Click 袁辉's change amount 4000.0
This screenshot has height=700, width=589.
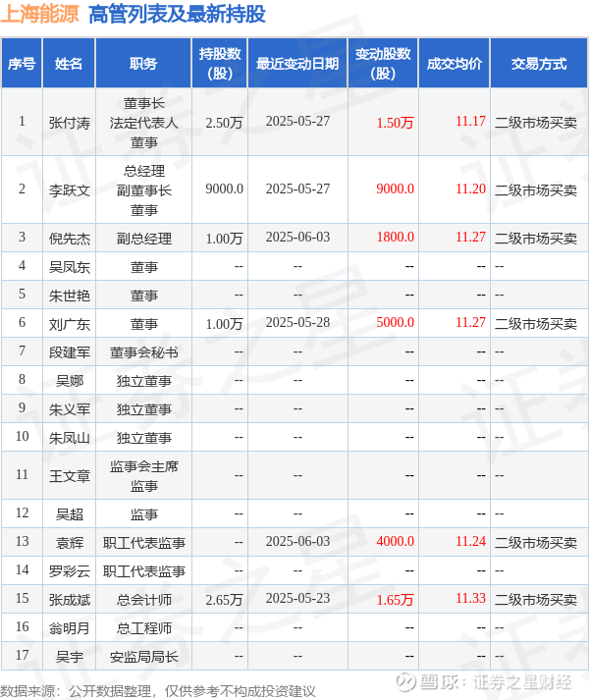[x=396, y=542]
